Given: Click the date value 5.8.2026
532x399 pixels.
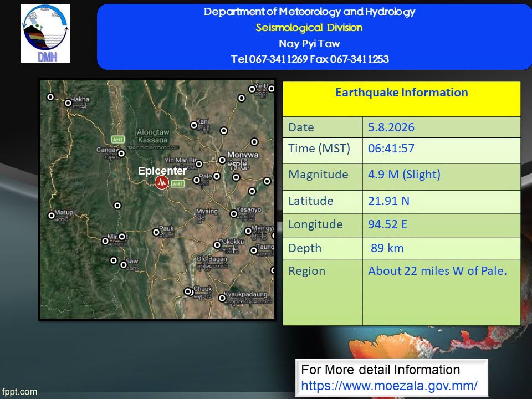Looking at the screenshot, I should tap(391, 127).
